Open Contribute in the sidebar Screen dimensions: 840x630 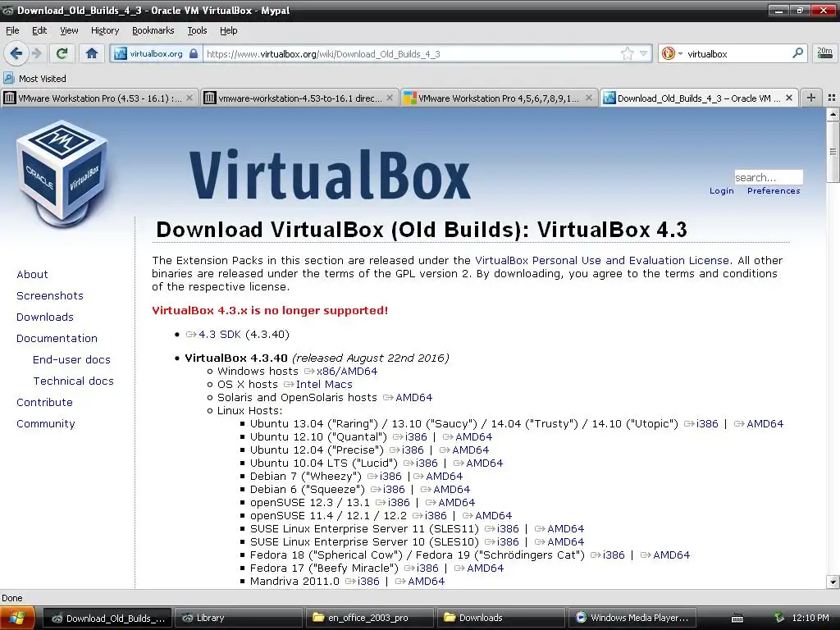coord(44,402)
